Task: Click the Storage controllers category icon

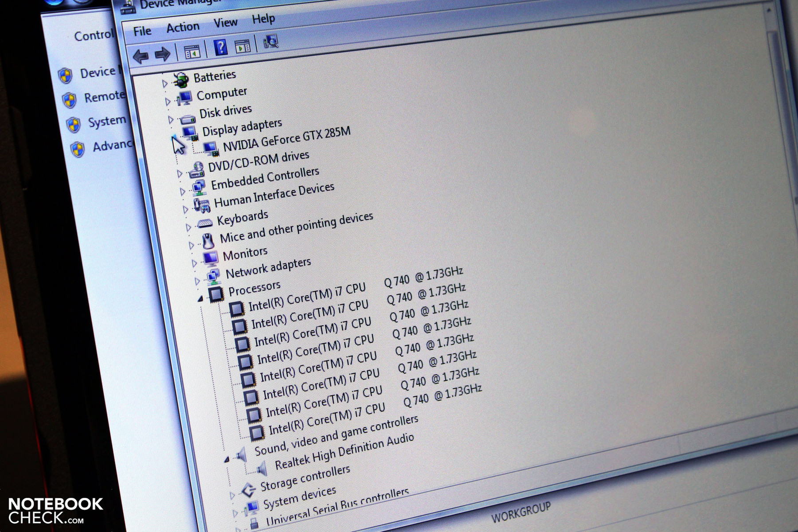Action: (x=248, y=490)
